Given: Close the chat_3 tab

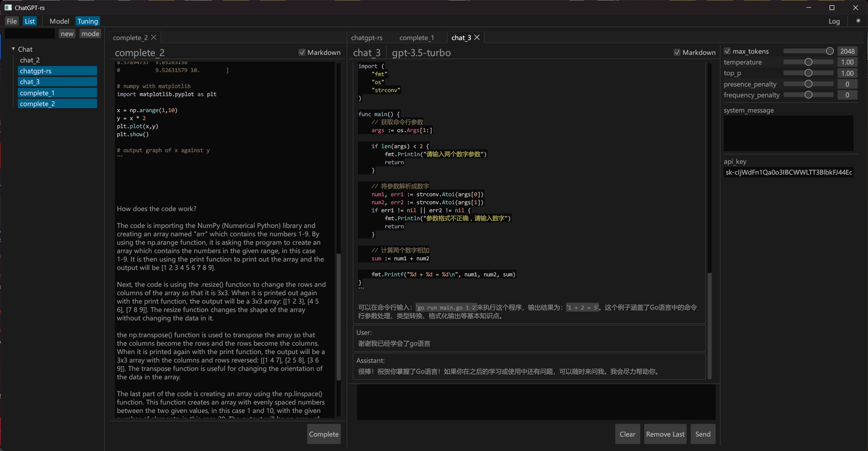Looking at the screenshot, I should pos(477,37).
